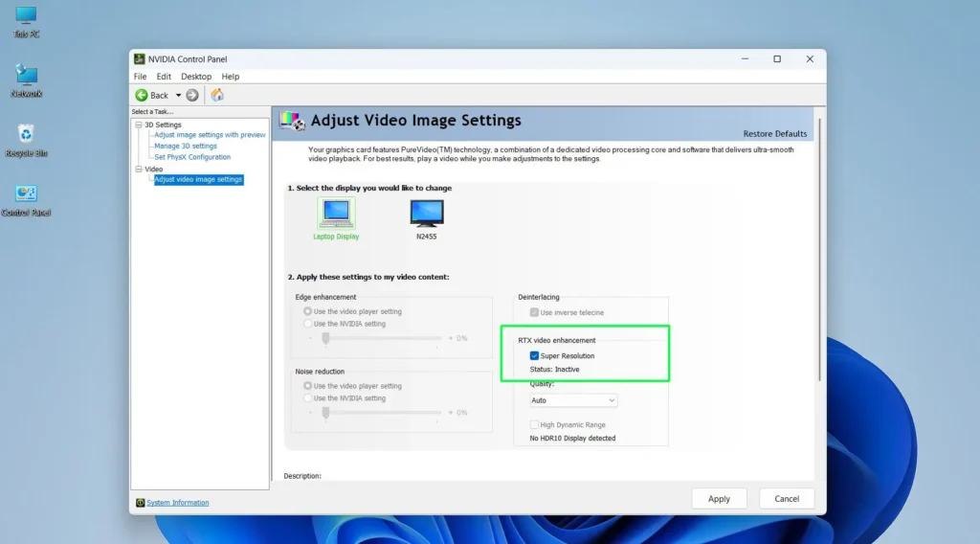Click the green Back arrow icon
Viewport: 980px width, 544px height.
point(142,95)
